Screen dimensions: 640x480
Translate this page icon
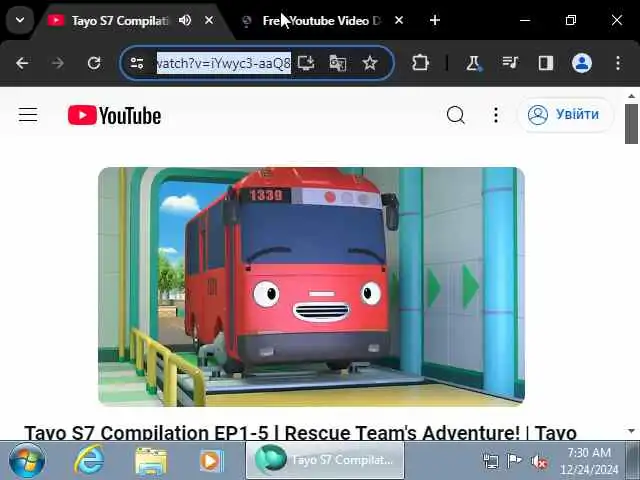pyautogui.click(x=338, y=63)
